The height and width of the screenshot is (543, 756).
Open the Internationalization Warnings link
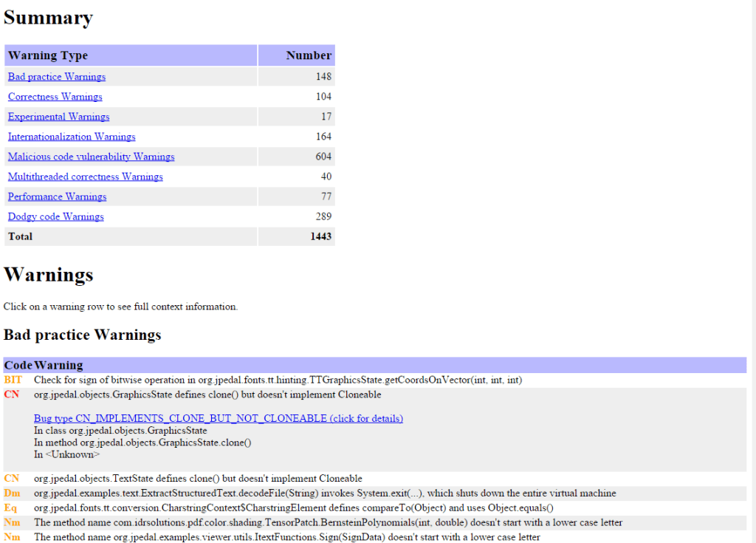pyautogui.click(x=71, y=137)
